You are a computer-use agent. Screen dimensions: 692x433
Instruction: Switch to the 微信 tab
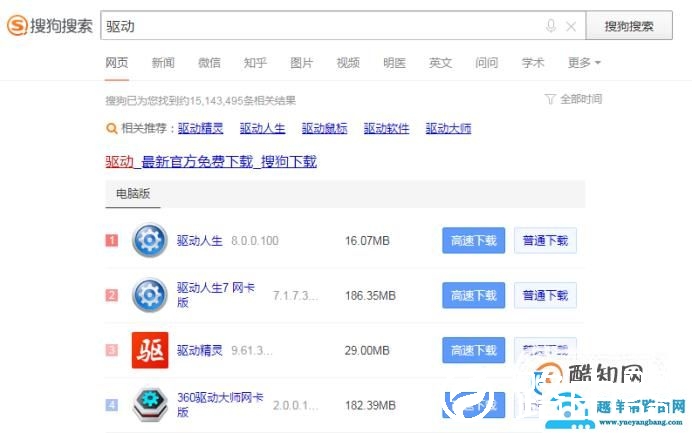click(209, 63)
